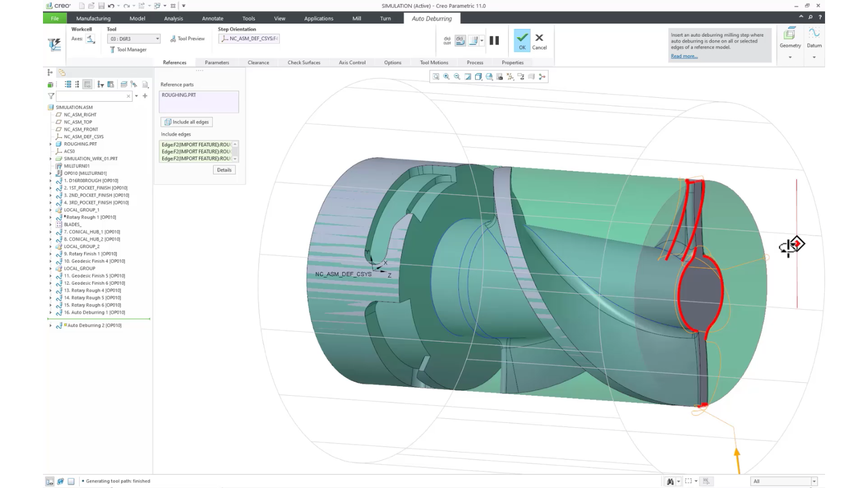Image resolution: width=868 pixels, height=488 pixels.
Task: Switch to the Parameters tab
Action: click(x=217, y=62)
